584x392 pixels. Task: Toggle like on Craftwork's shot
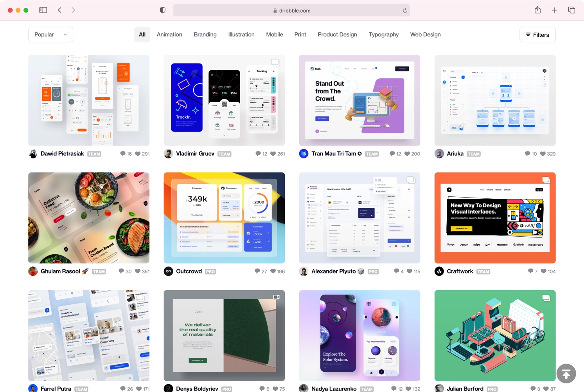pyautogui.click(x=543, y=271)
